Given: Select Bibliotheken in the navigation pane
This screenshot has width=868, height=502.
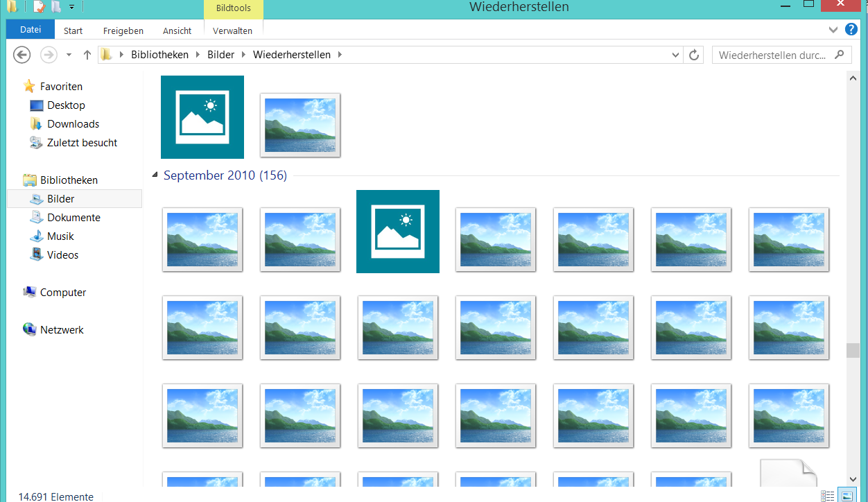Looking at the screenshot, I should pyautogui.click(x=69, y=180).
